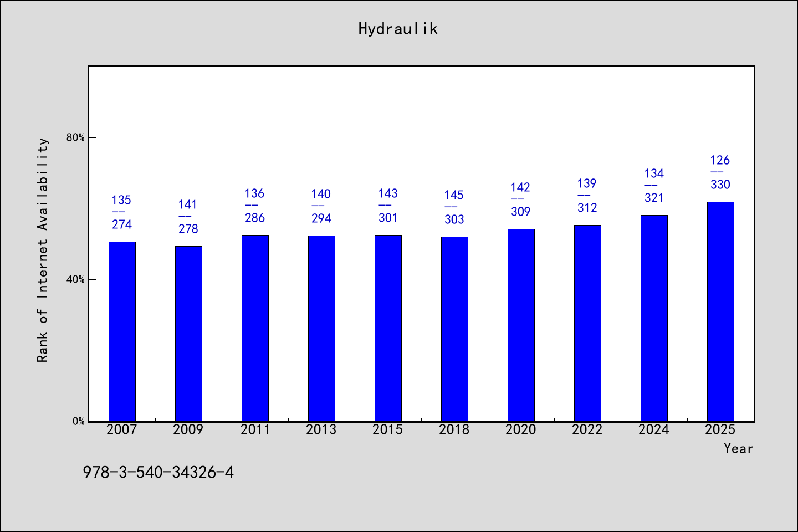Click the value 143 above 2015 bar
The width and height of the screenshot is (798, 532).
pos(388,193)
